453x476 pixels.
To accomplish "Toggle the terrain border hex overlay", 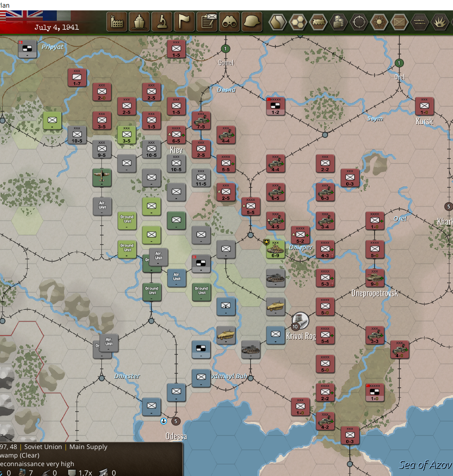I will click(x=278, y=22).
